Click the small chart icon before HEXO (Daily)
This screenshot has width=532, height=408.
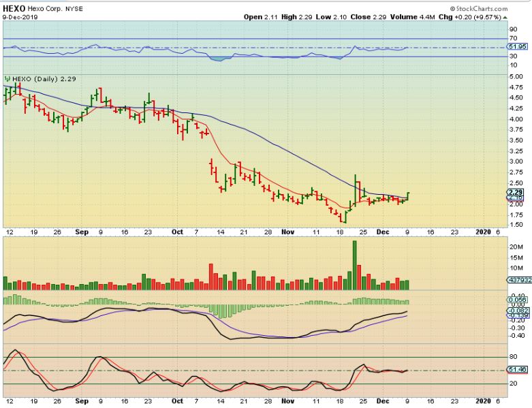tap(7, 79)
